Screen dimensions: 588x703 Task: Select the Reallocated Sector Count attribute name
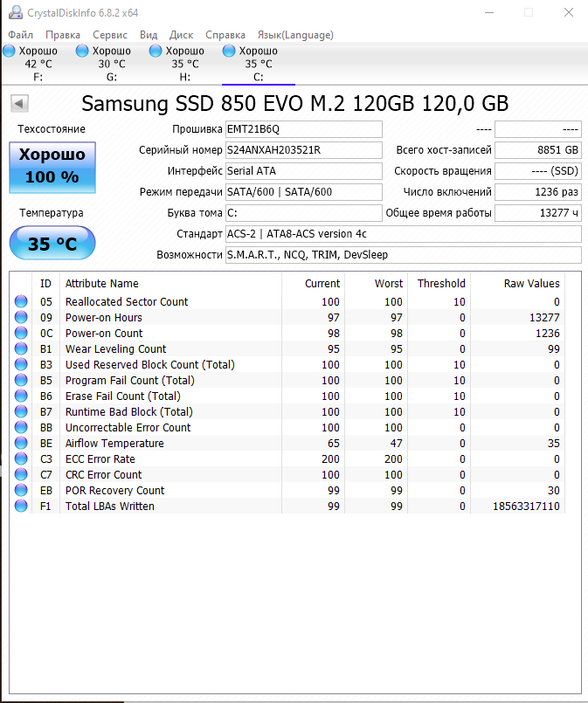pyautogui.click(x=127, y=302)
